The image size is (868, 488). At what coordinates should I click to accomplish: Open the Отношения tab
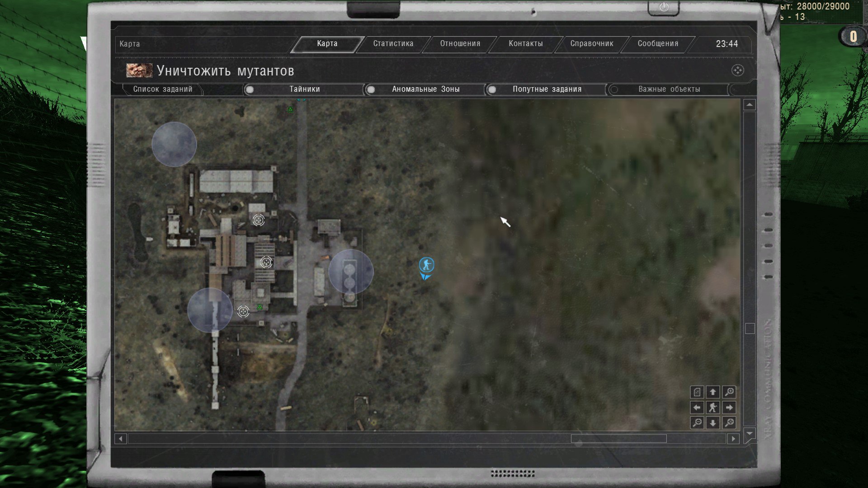[460, 44]
